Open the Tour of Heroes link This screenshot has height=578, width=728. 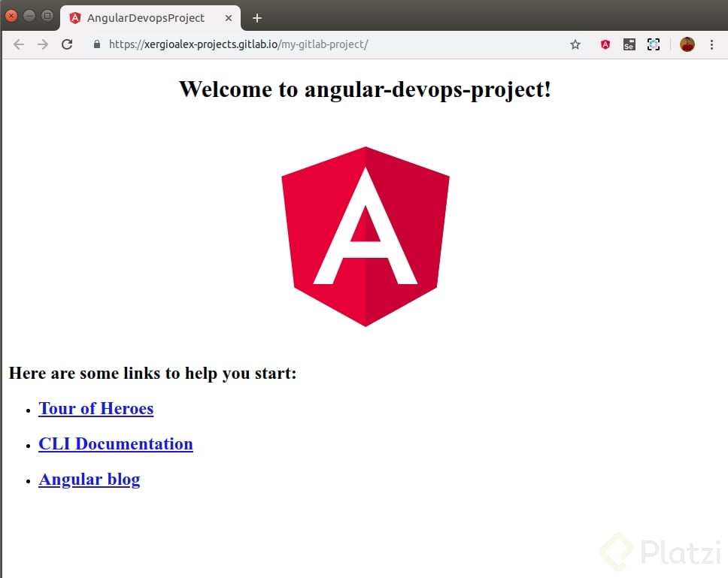pyautogui.click(x=96, y=409)
